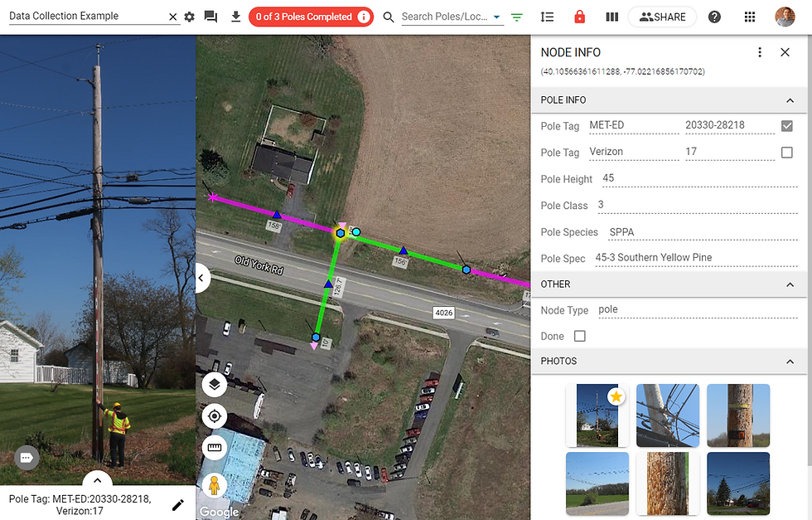Edit the 20330-28218 tag number field
Image resolution: width=812 pixels, height=520 pixels.
730,125
